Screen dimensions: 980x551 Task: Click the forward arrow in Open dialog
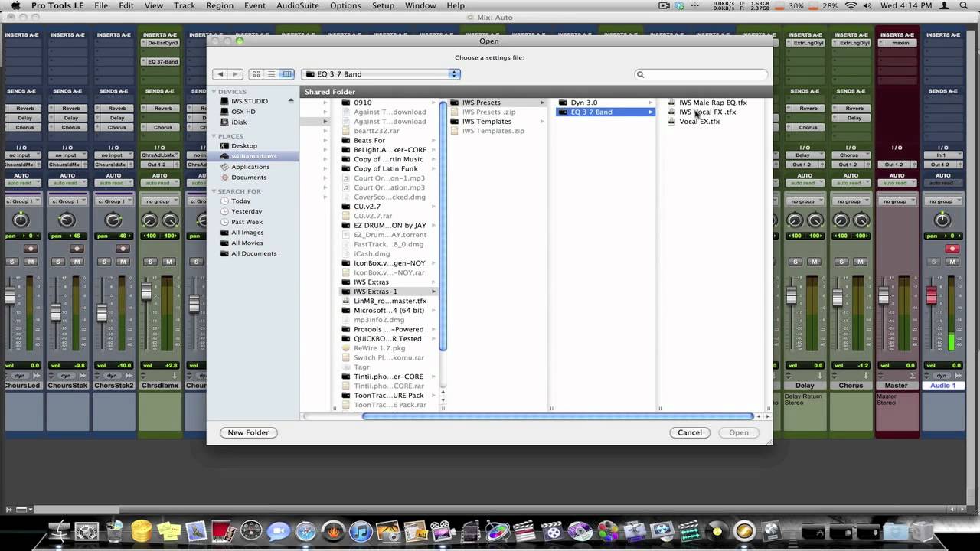[x=235, y=74]
